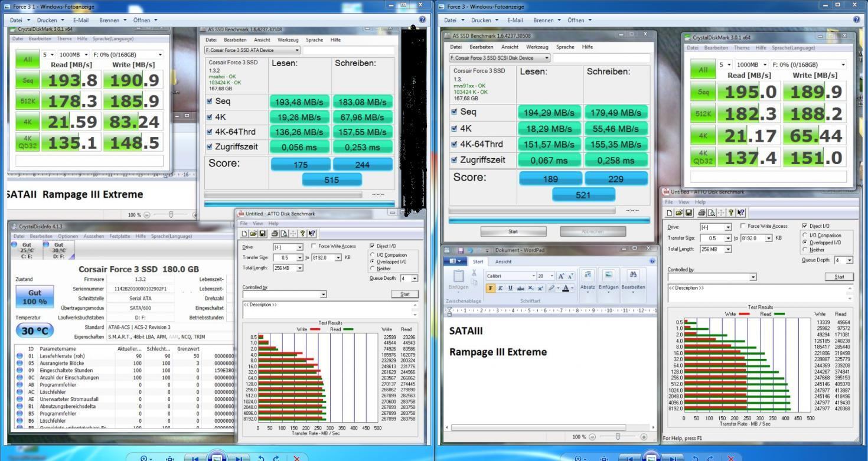This screenshot has width=868, height=461.
Task: Click Gut 100 % health button in CrystalDiskInfo
Action: pos(35,297)
